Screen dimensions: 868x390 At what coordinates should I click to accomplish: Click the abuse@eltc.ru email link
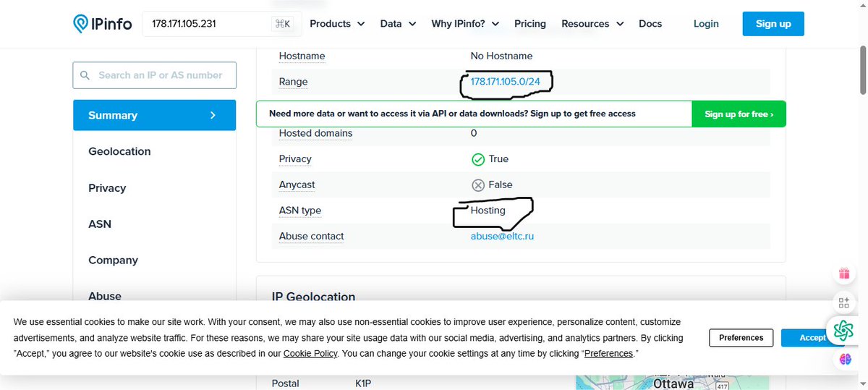(502, 237)
